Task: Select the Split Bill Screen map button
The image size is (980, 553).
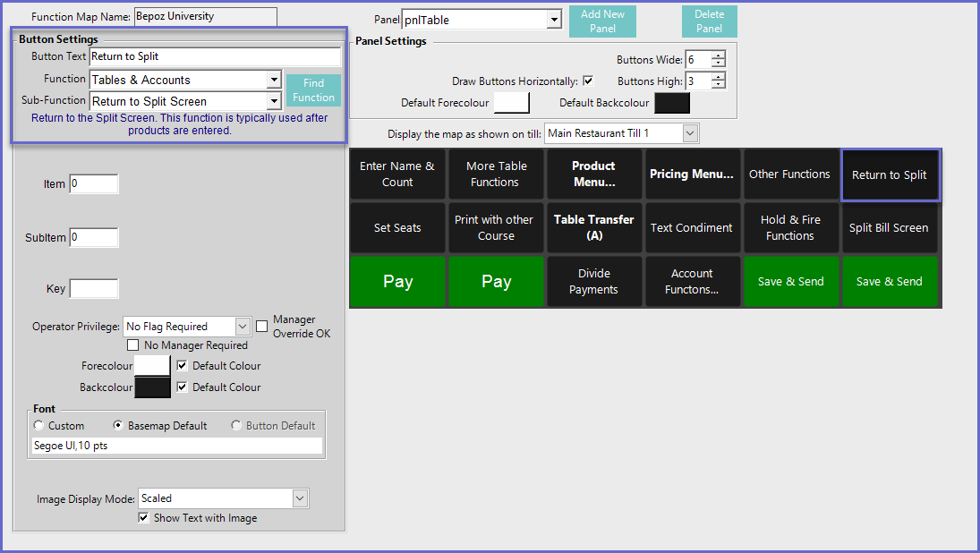Action: 890,228
